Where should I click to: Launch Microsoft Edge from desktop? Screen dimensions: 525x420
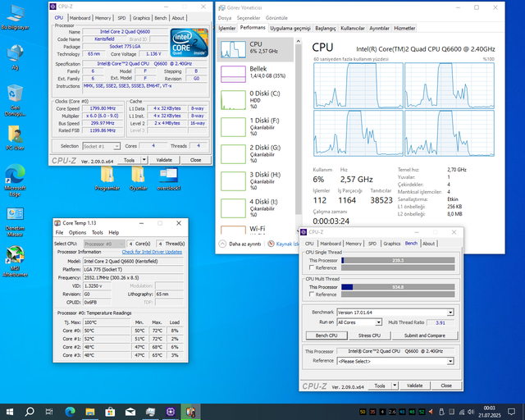point(15,180)
